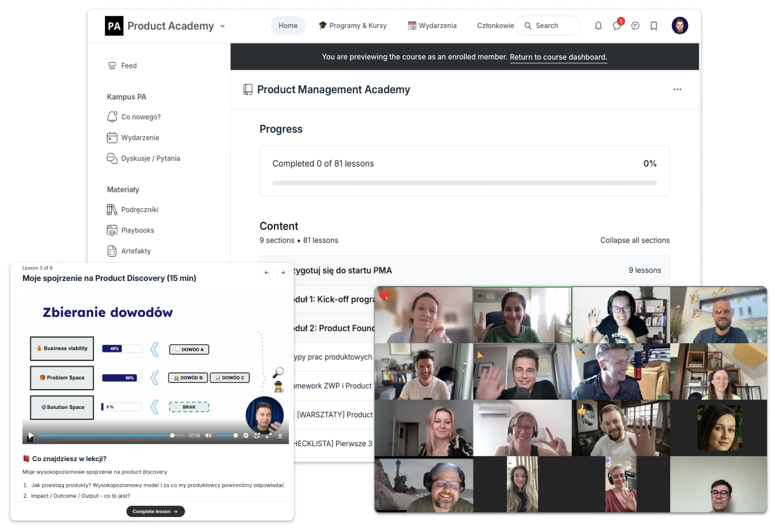Collapse all sections in course content
The width and height of the screenshot is (778, 532).
[634, 241]
